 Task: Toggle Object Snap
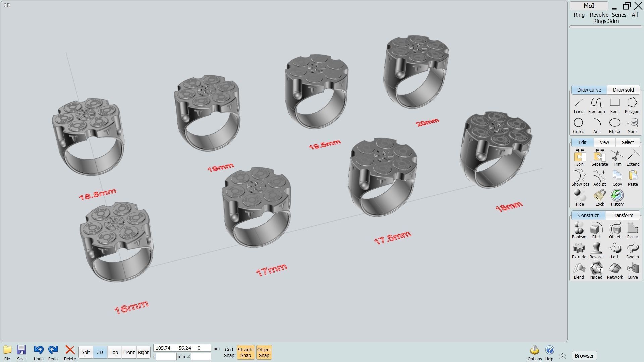point(264,352)
